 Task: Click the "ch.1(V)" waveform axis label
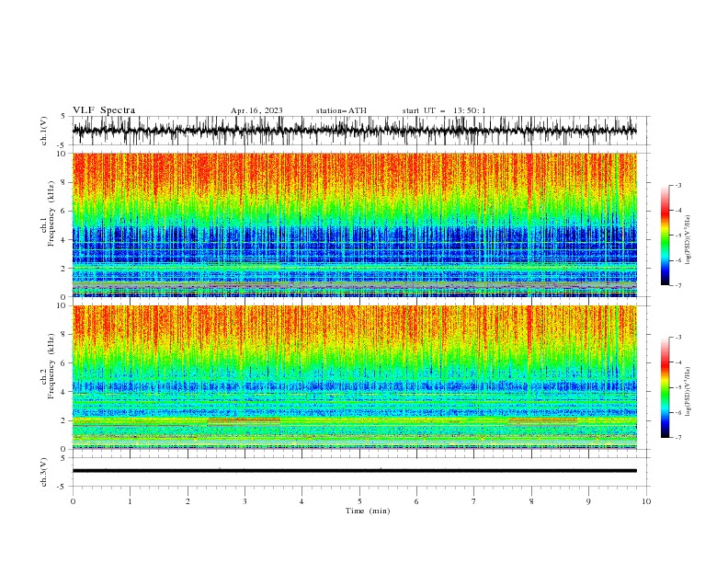point(44,131)
